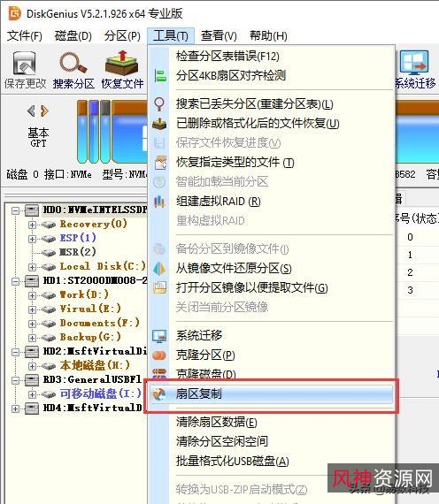This screenshot has width=439, height=504.
Task: Expand the Local Disk(C:) node
Action: coord(32,267)
